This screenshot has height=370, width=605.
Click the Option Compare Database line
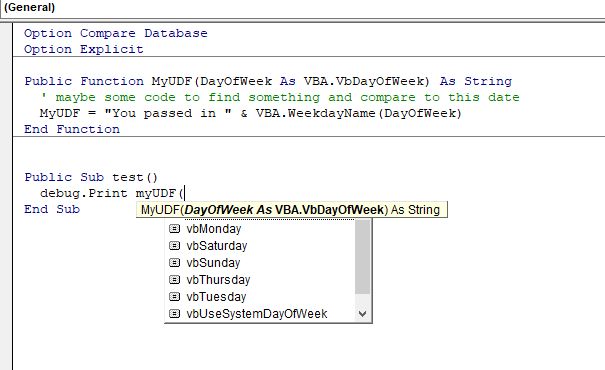tap(115, 33)
